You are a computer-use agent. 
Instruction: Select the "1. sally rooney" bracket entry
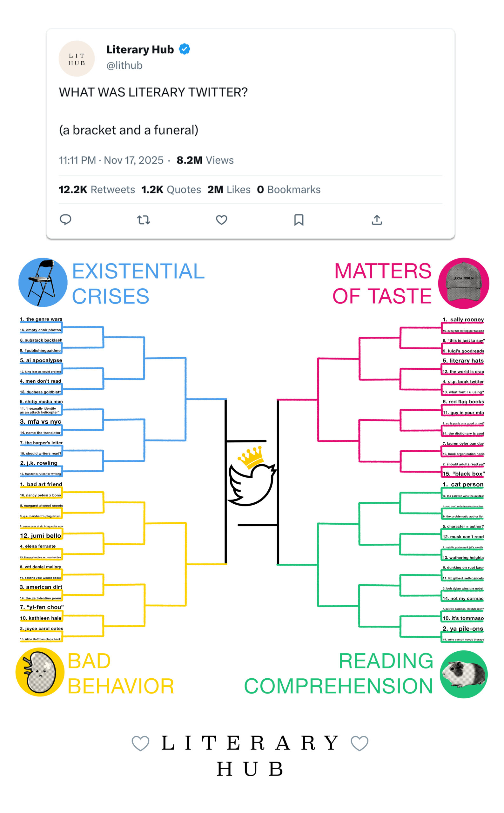463,320
